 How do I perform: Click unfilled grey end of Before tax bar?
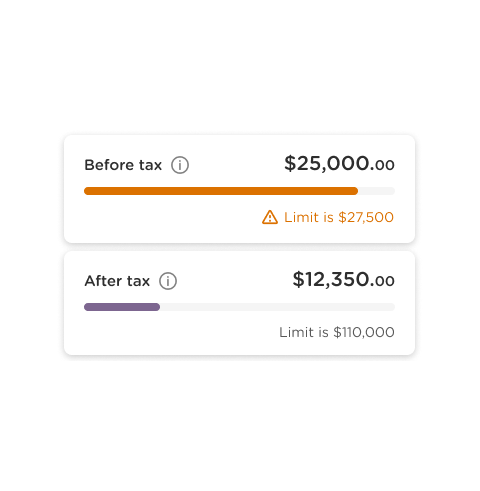[377, 191]
